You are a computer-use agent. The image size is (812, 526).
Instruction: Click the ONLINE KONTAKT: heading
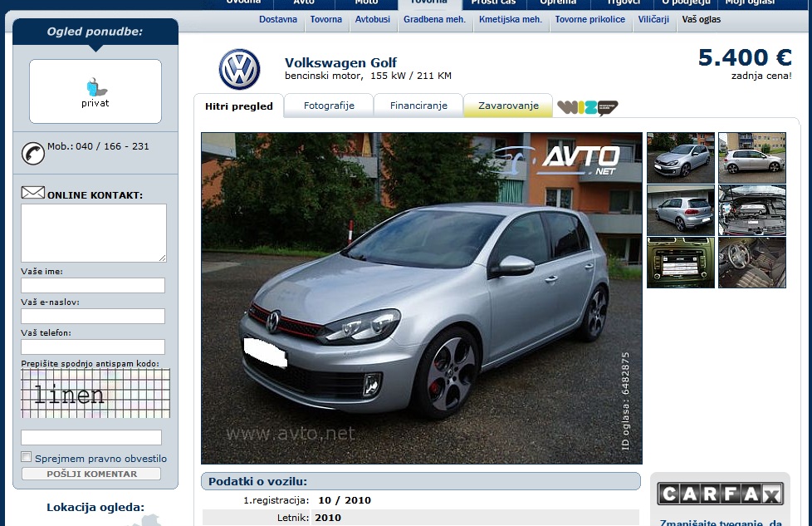coord(95,195)
